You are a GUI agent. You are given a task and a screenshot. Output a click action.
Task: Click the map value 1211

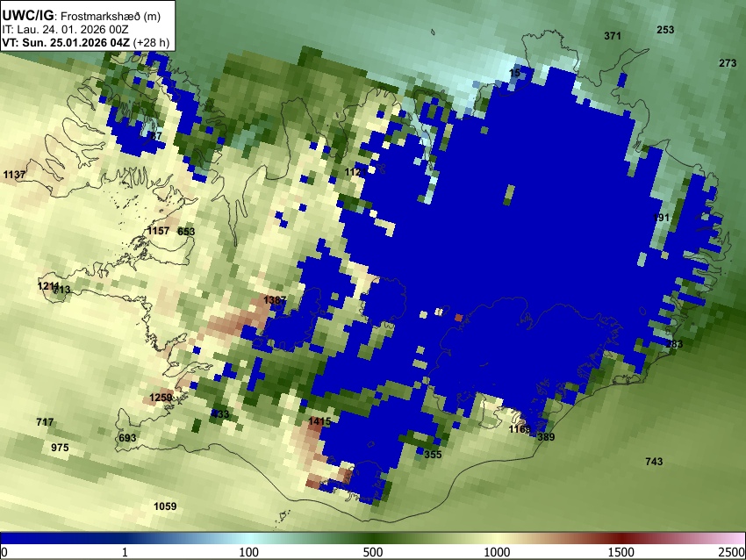coord(48,286)
